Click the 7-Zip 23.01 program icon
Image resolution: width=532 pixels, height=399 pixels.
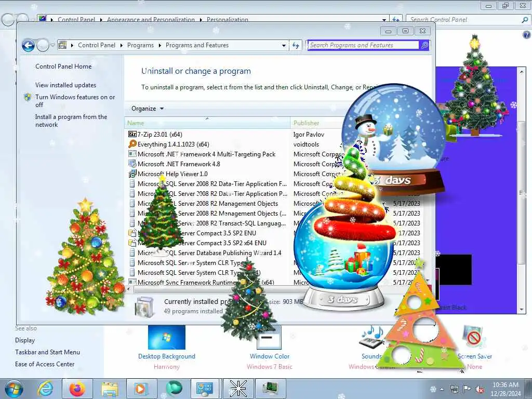click(x=132, y=135)
